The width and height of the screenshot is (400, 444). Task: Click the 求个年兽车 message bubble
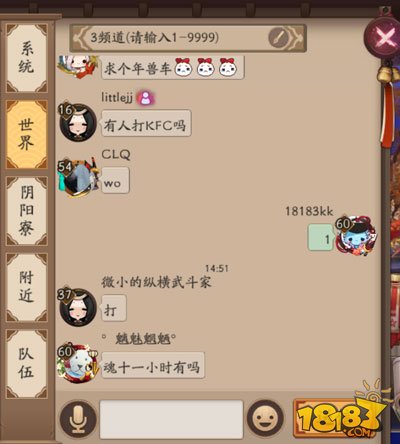pos(173,68)
